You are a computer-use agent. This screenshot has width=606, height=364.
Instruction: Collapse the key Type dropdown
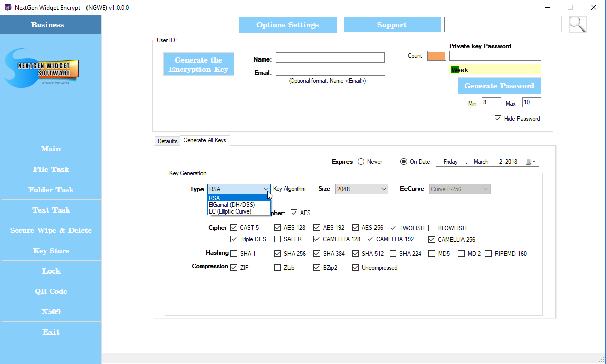(266, 189)
